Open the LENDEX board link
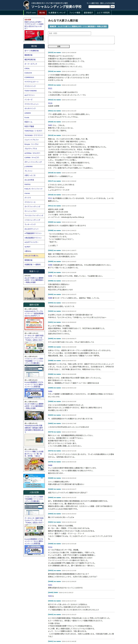138x644 pixels. (x=34, y=113)
